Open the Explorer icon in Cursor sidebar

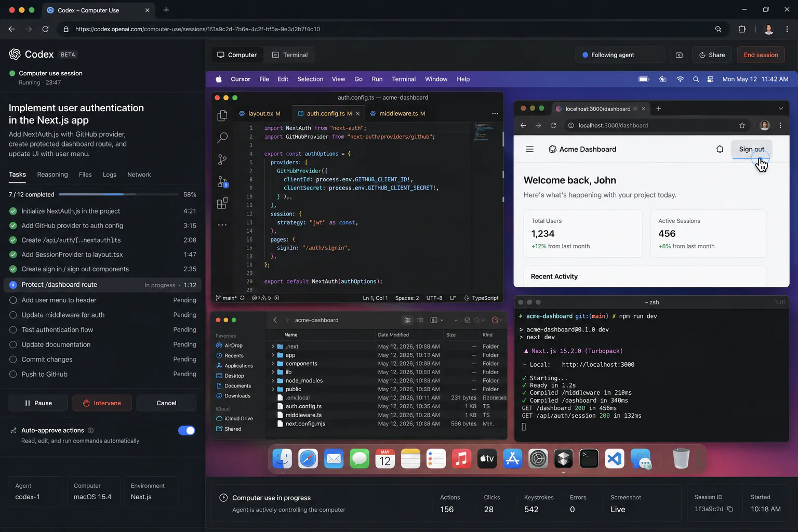coord(222,115)
